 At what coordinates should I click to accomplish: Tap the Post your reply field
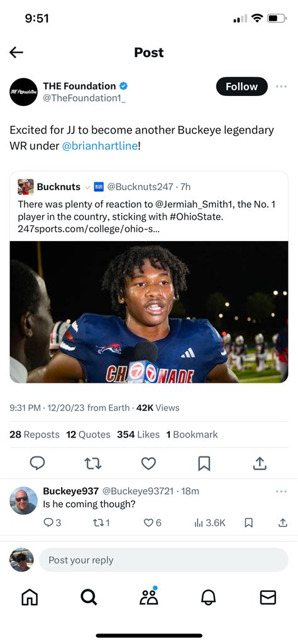[x=164, y=560]
